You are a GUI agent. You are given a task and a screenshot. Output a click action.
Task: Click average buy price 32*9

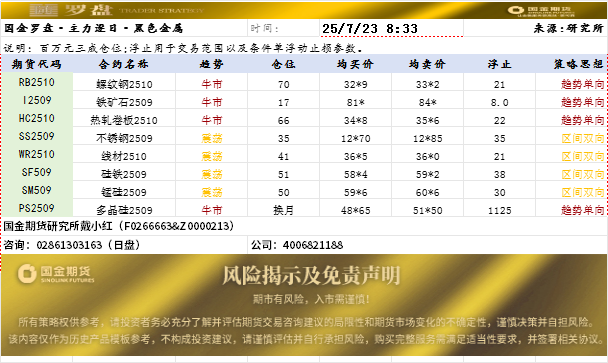click(356, 85)
